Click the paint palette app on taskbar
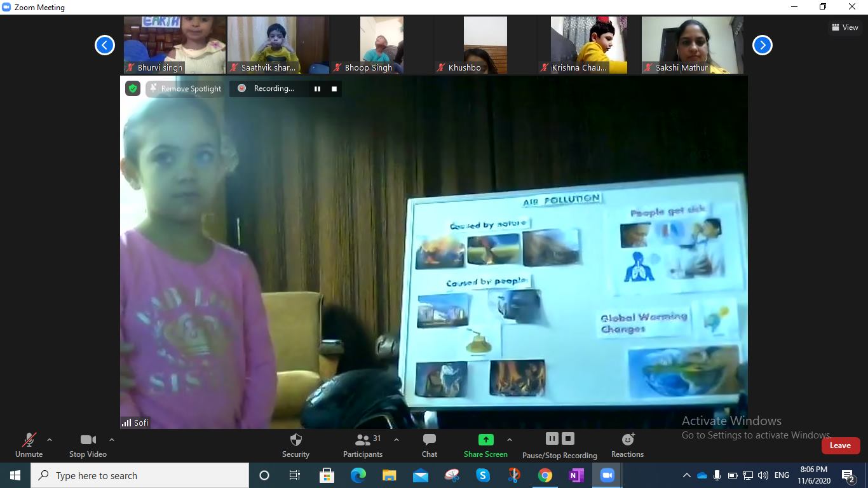Viewport: 868px width, 488px height. point(452,475)
